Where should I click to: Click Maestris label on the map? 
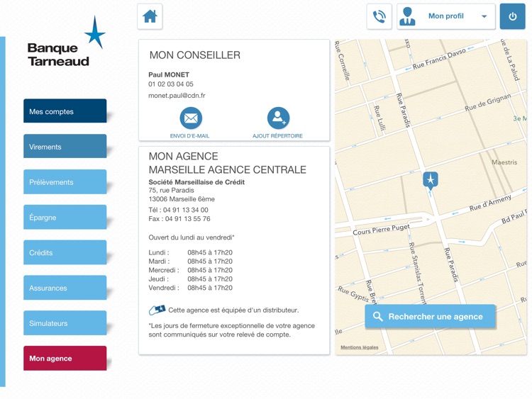click(504, 162)
